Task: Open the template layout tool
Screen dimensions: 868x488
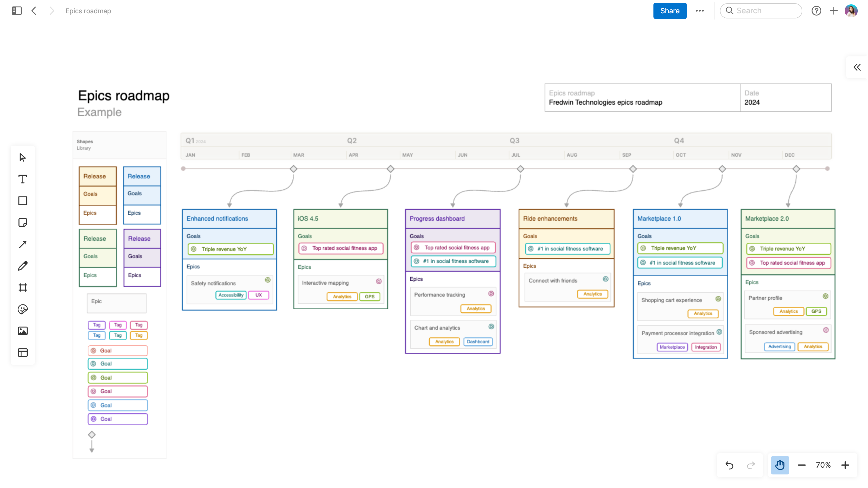Action: [23, 353]
